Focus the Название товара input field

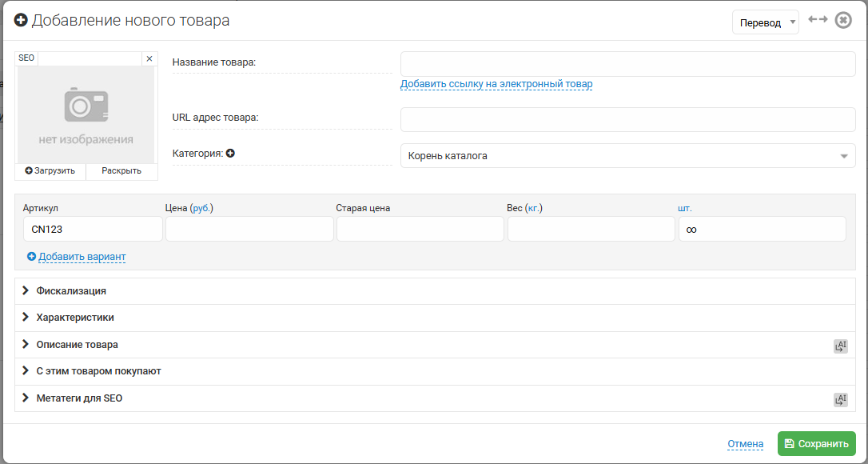pyautogui.click(x=627, y=64)
